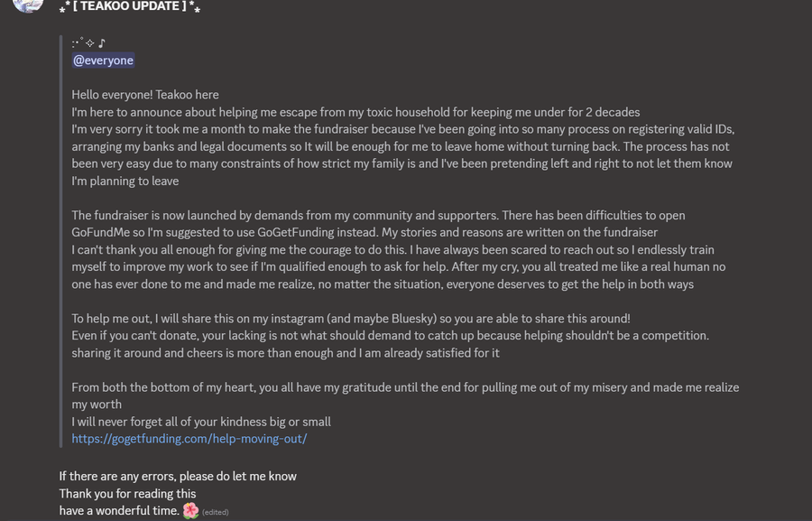Screen dimensions: 812x521
Task: Click "I will never forget all of your kindness"
Action: [201, 422]
